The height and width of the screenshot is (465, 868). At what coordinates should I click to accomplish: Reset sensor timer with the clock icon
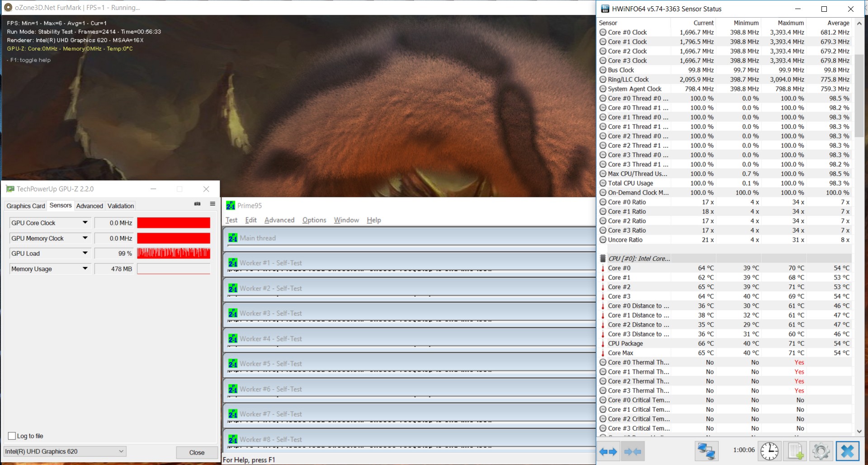769,451
